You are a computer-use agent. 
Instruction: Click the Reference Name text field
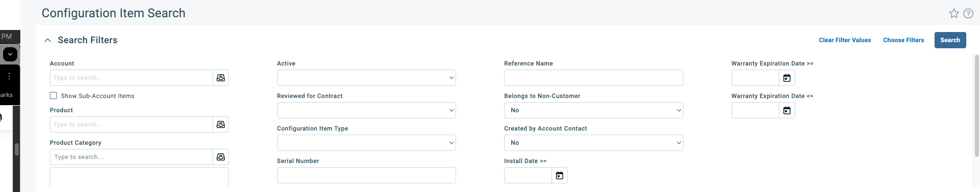[593, 78]
